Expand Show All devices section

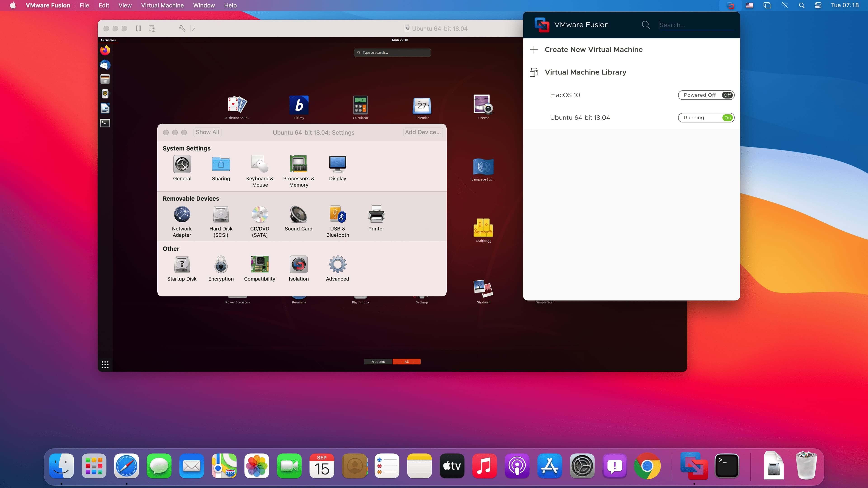[x=208, y=132]
